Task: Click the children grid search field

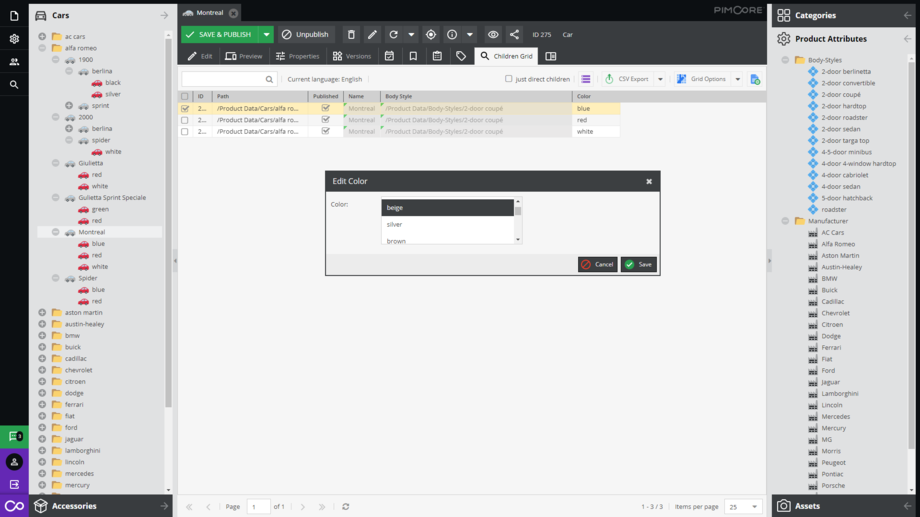Action: tap(223, 79)
